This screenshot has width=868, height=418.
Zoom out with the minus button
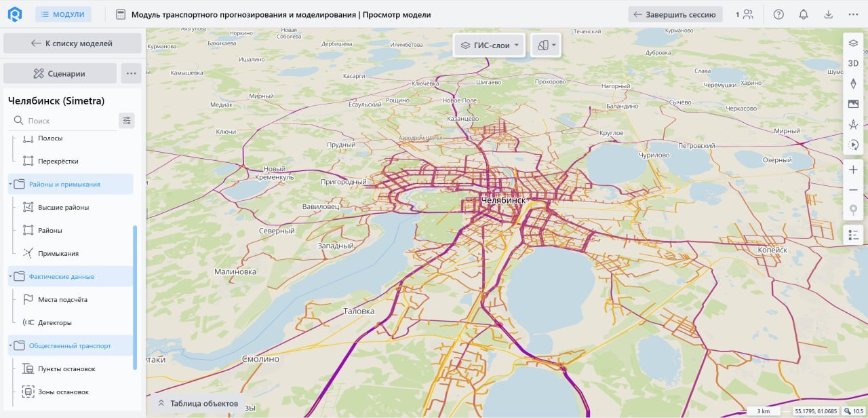point(853,190)
